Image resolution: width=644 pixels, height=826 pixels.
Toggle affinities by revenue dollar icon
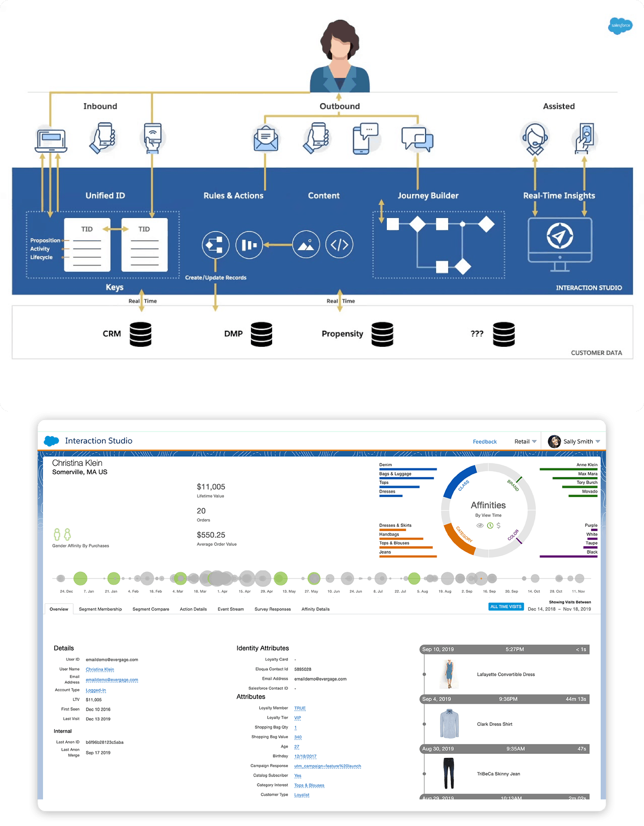(499, 525)
